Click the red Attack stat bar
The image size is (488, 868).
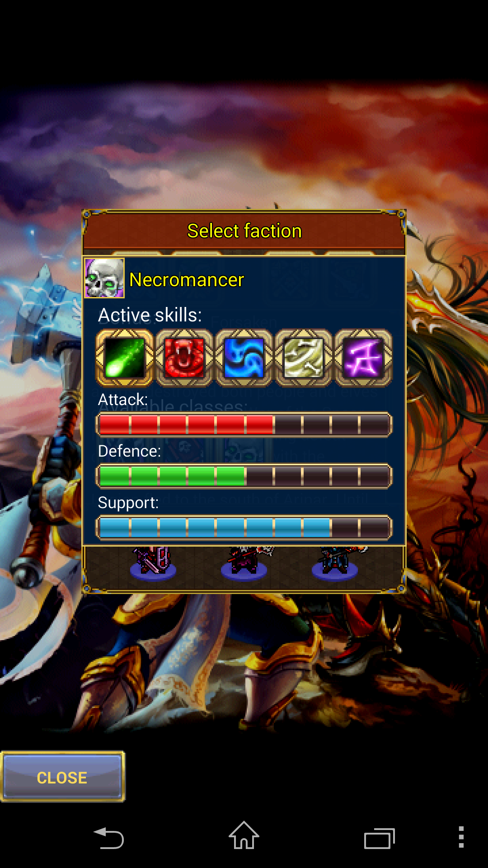[x=244, y=425]
